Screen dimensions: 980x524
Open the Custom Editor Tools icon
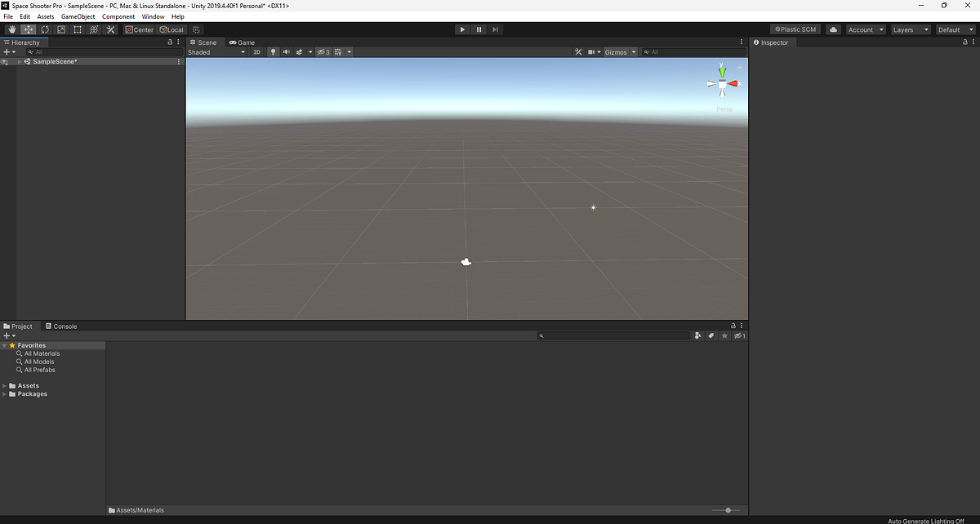click(110, 29)
